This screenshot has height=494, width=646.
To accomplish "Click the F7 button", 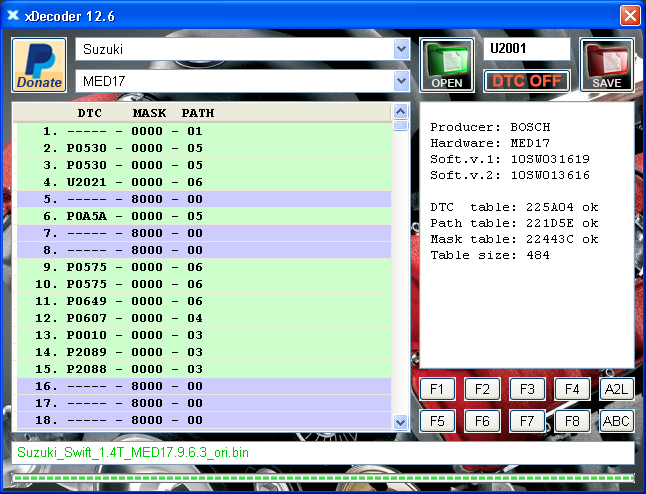I will pos(527,421).
